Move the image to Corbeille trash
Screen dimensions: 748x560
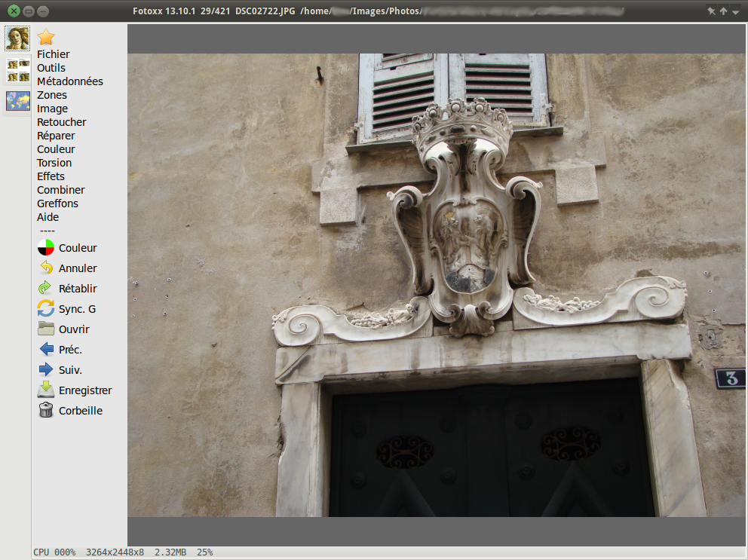point(46,411)
